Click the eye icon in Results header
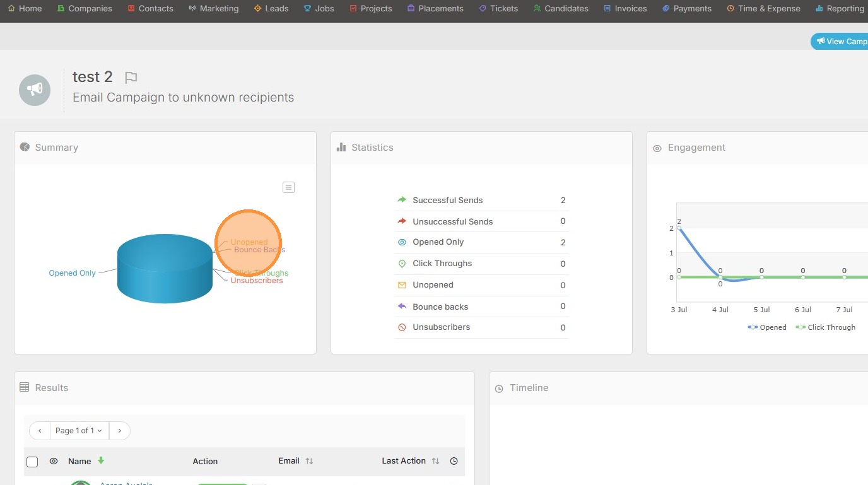This screenshot has width=868, height=485. (54, 461)
